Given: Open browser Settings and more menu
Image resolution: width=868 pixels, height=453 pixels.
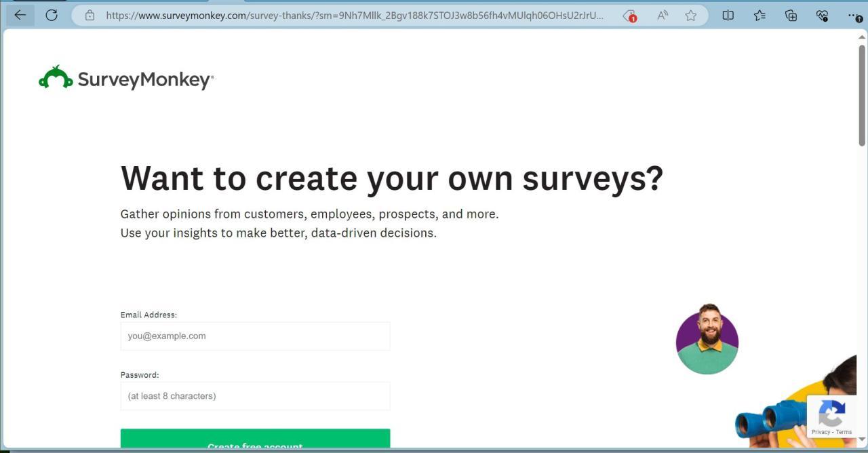Looking at the screenshot, I should click(x=854, y=16).
